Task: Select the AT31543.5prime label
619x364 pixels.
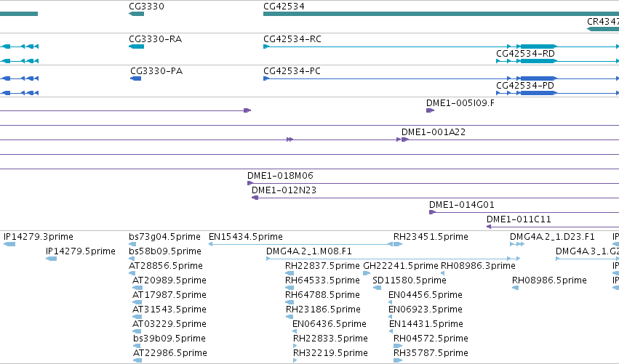Action: 169,310
